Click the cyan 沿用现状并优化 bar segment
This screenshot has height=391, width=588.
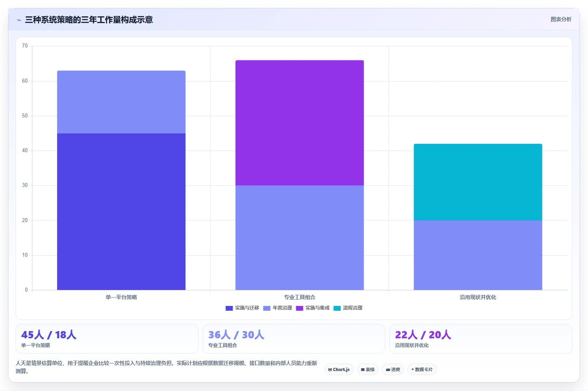pyautogui.click(x=478, y=182)
